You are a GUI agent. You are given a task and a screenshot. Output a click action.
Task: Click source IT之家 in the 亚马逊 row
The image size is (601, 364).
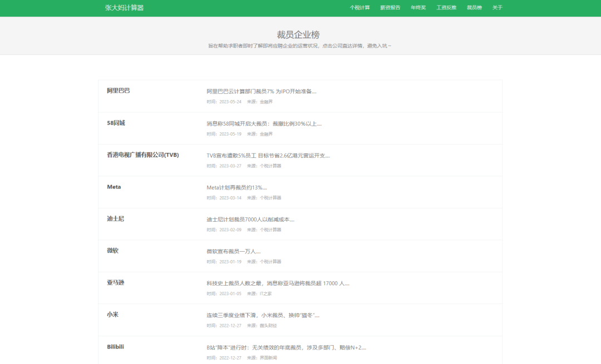[265, 293]
